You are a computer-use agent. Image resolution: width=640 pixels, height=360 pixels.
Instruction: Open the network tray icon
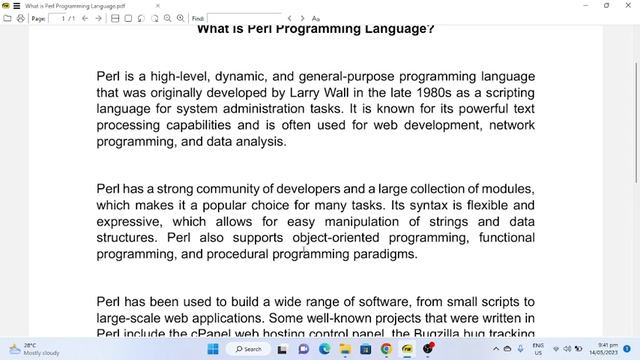(556, 349)
